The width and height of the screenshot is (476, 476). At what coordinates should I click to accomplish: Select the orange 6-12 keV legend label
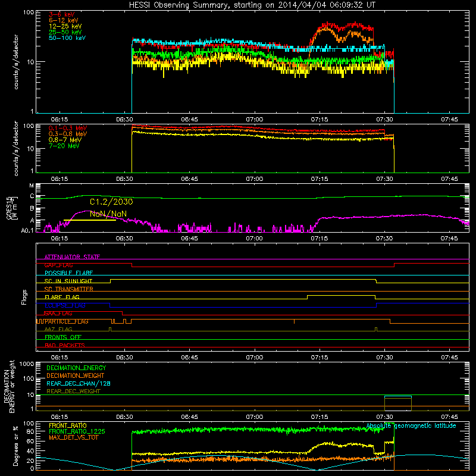[x=64, y=20]
